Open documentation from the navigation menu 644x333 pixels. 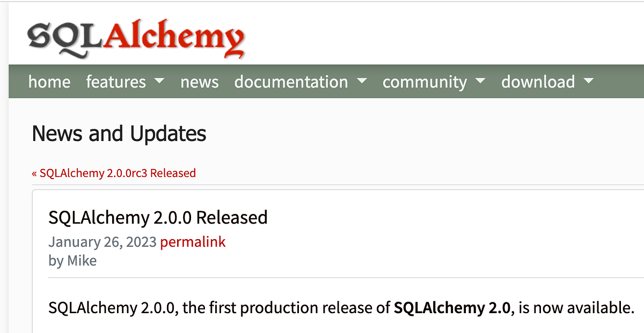(291, 82)
